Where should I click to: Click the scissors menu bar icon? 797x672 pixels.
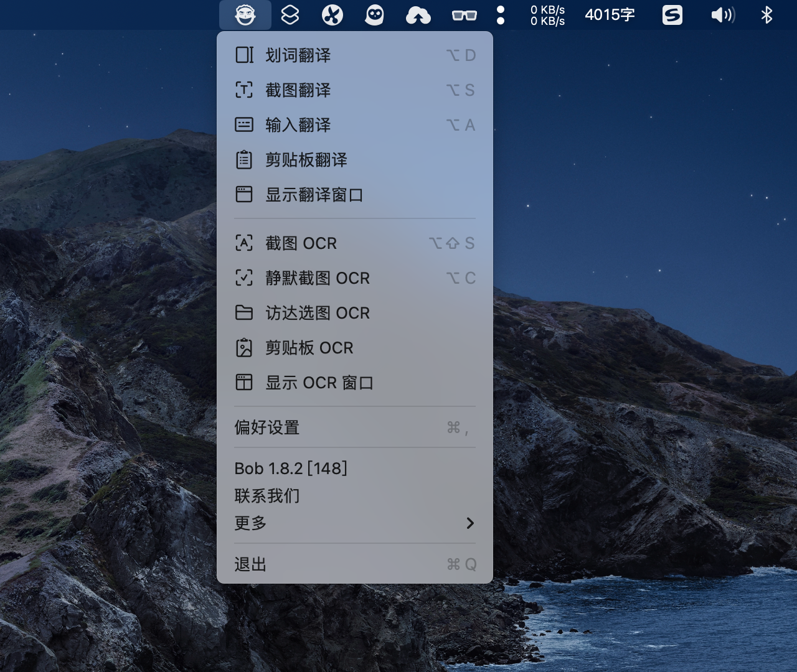click(332, 14)
